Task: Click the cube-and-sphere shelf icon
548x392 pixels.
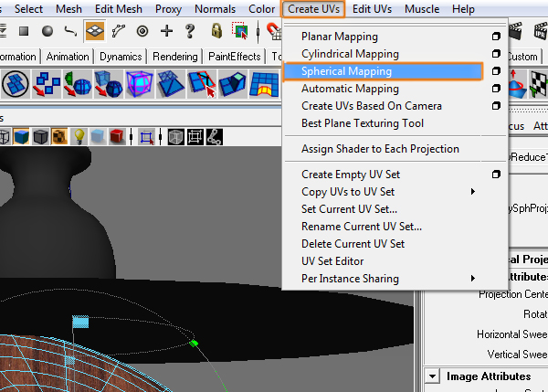Action: pos(109,84)
